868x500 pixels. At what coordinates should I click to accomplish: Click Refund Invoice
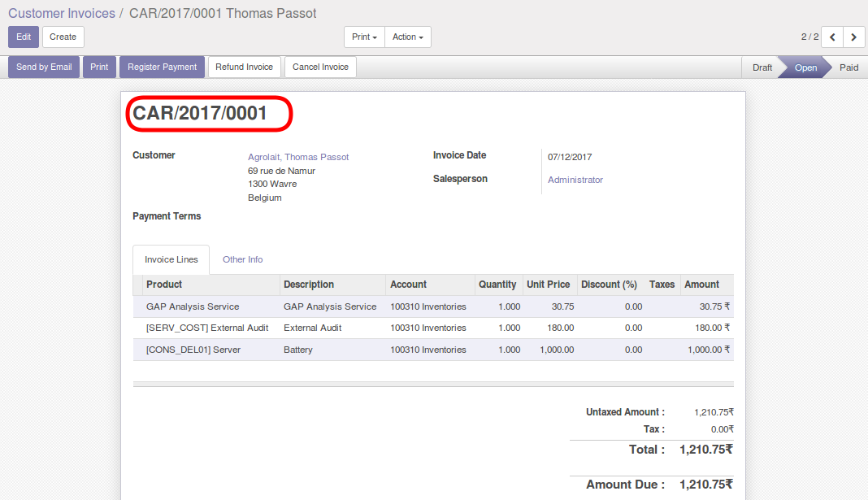pyautogui.click(x=244, y=67)
